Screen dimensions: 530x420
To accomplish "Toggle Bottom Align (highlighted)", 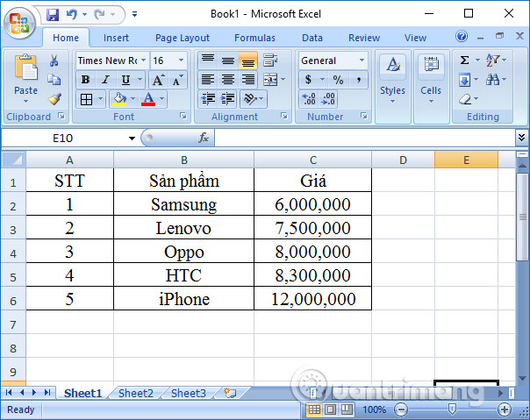I will 248,61.
